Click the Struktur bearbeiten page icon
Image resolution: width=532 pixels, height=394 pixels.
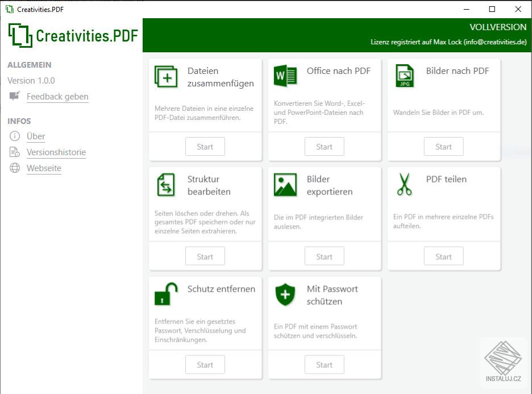click(x=166, y=185)
